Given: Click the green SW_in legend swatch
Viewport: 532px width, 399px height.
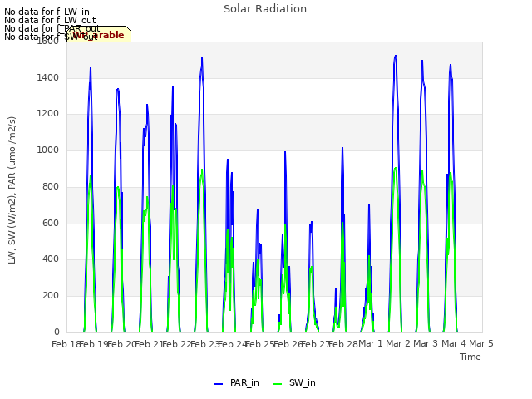Looking at the screenshot, I should pyautogui.click(x=277, y=384).
